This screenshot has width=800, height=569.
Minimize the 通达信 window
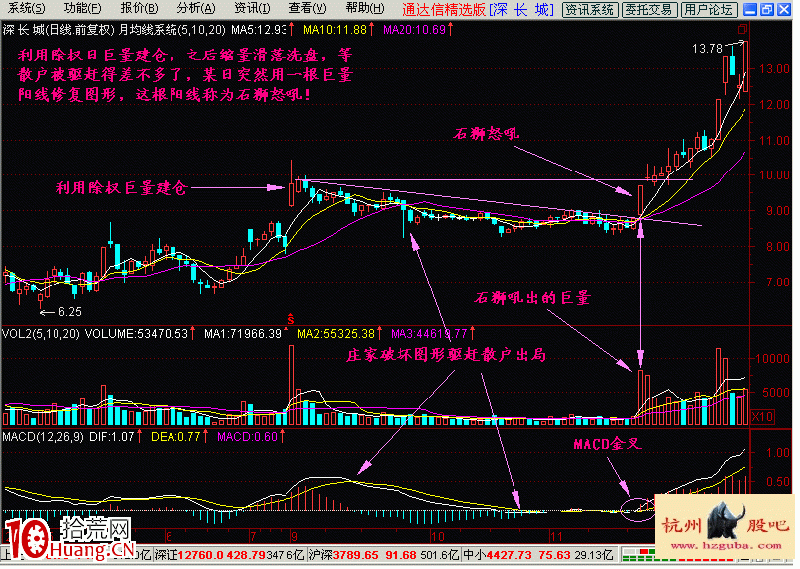pyautogui.click(x=749, y=9)
